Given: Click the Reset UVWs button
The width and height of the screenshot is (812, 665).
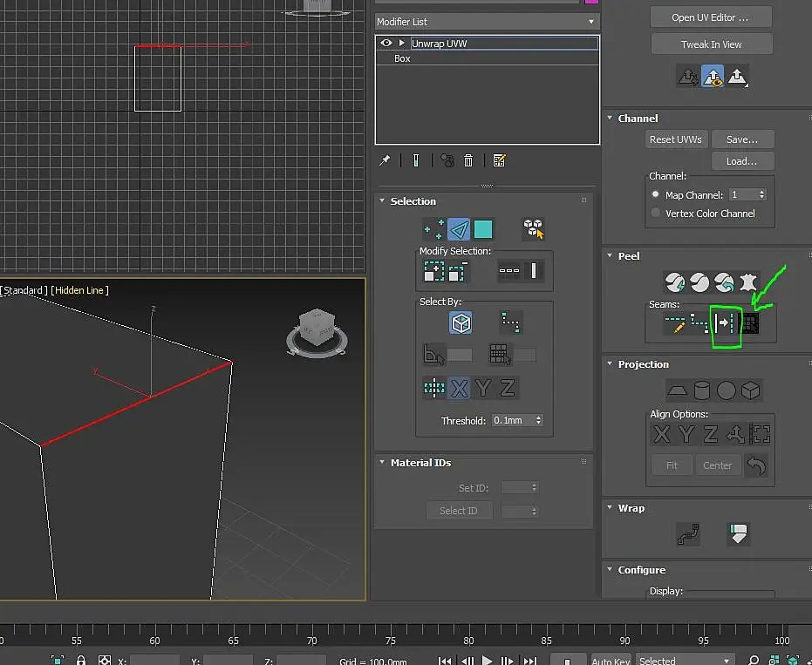Looking at the screenshot, I should pyautogui.click(x=676, y=139).
